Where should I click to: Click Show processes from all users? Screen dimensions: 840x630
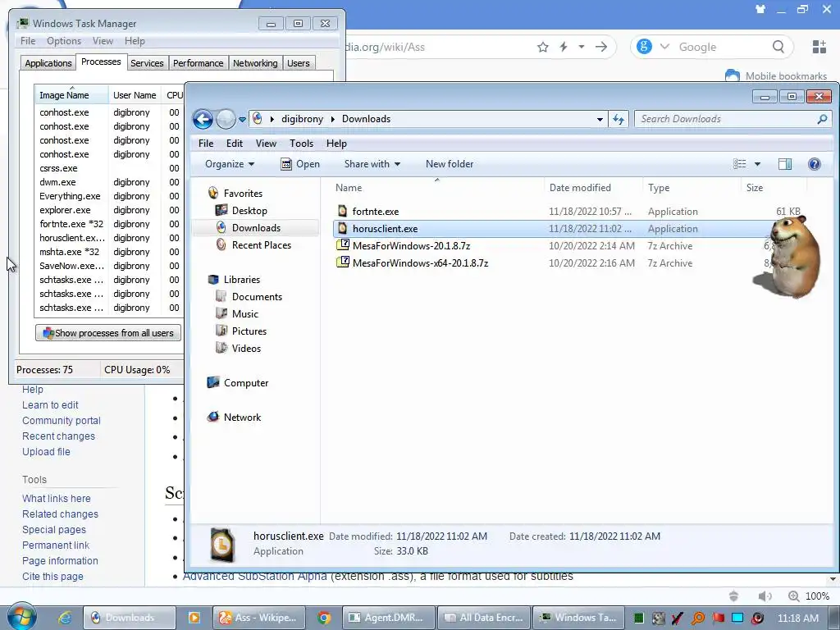point(108,333)
